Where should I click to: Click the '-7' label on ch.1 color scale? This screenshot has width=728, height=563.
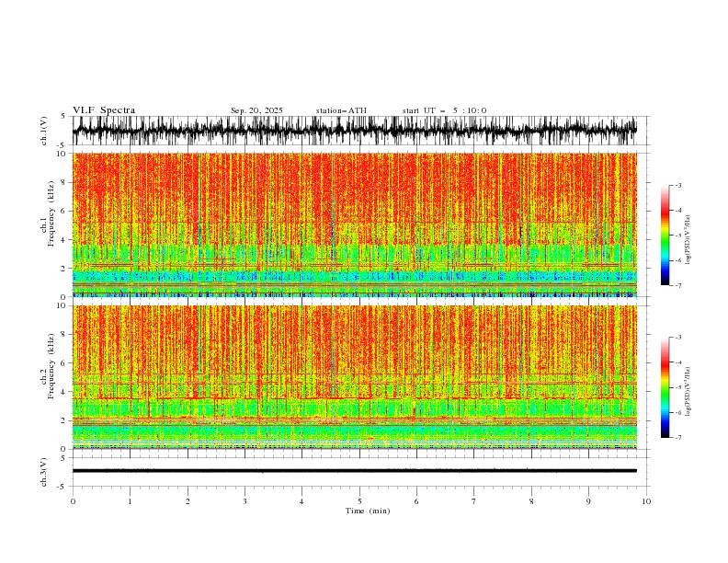pyautogui.click(x=678, y=285)
